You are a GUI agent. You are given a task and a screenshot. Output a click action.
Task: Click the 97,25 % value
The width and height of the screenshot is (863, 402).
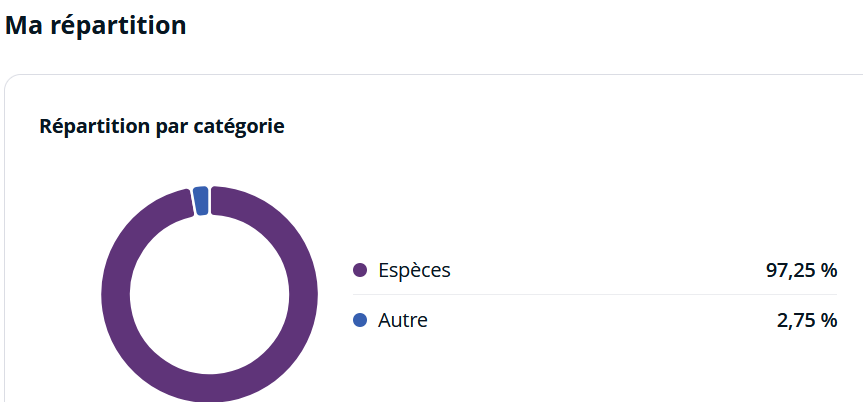(x=801, y=270)
